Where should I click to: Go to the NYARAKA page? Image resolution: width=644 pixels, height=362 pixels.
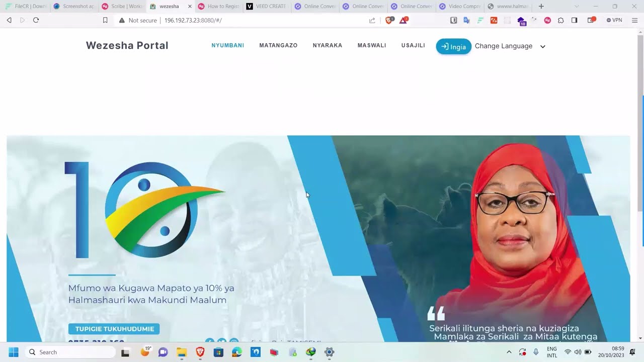coord(328,45)
